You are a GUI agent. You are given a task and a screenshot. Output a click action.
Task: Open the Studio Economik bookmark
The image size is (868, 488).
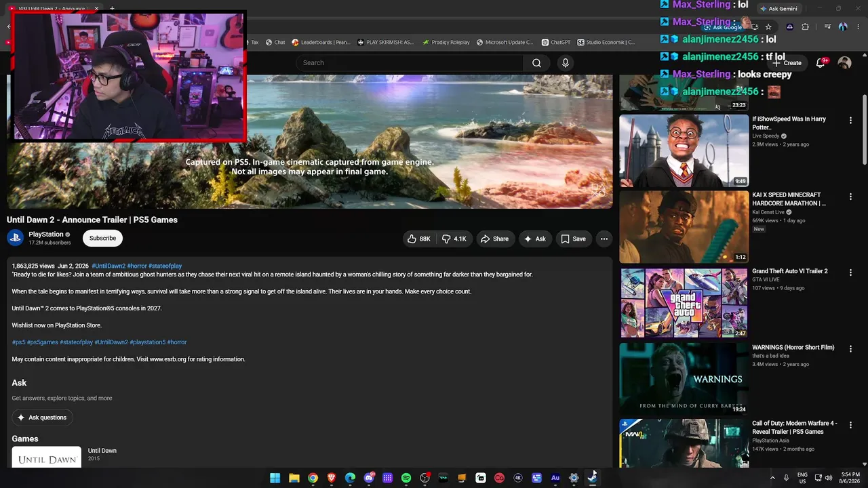[x=606, y=42]
